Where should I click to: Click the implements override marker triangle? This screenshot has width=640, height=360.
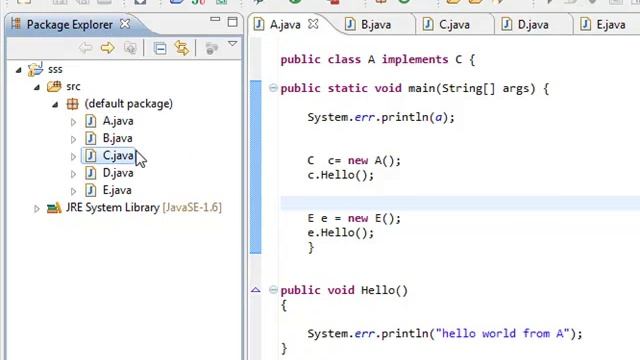[256, 290]
